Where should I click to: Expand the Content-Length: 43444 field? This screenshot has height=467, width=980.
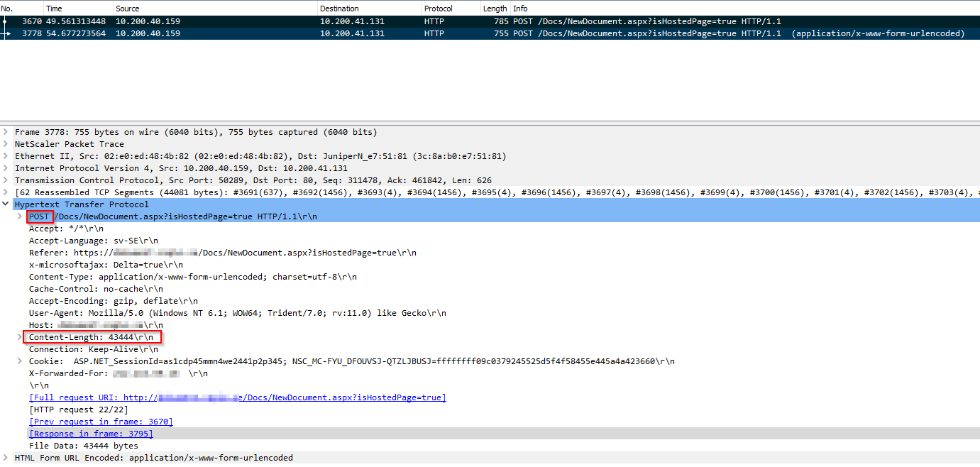(20, 337)
